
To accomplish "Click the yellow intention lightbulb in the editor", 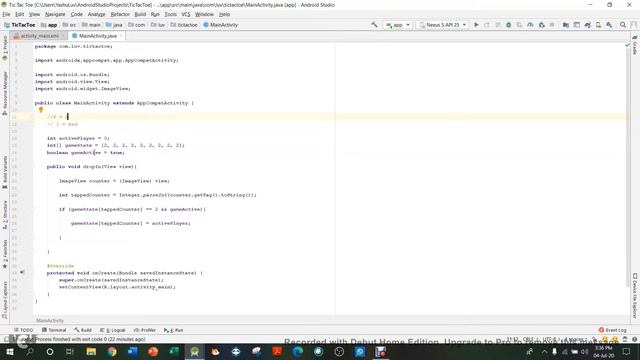I will tap(41, 109).
